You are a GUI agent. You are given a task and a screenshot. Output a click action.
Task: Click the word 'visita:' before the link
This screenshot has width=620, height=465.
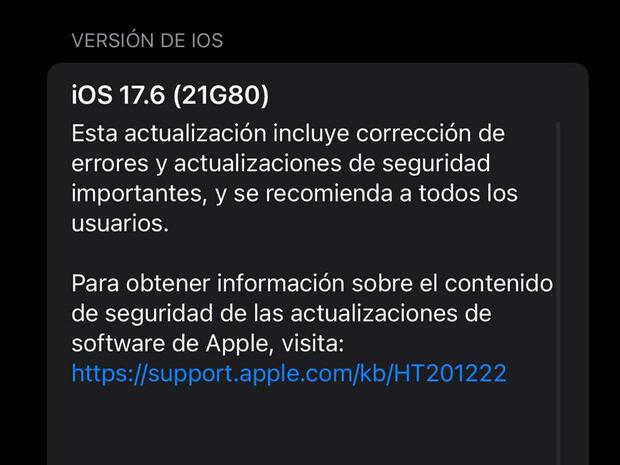pos(312,343)
